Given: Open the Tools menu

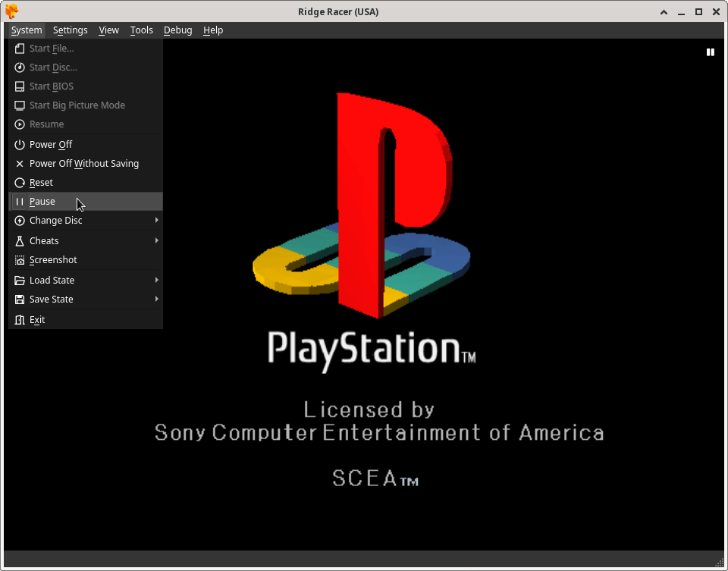Looking at the screenshot, I should tap(141, 30).
